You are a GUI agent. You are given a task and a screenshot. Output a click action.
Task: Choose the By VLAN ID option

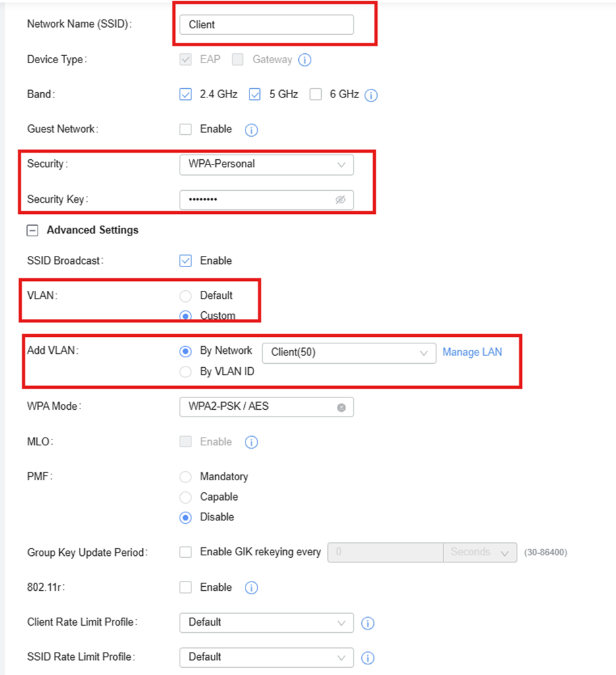[185, 372]
